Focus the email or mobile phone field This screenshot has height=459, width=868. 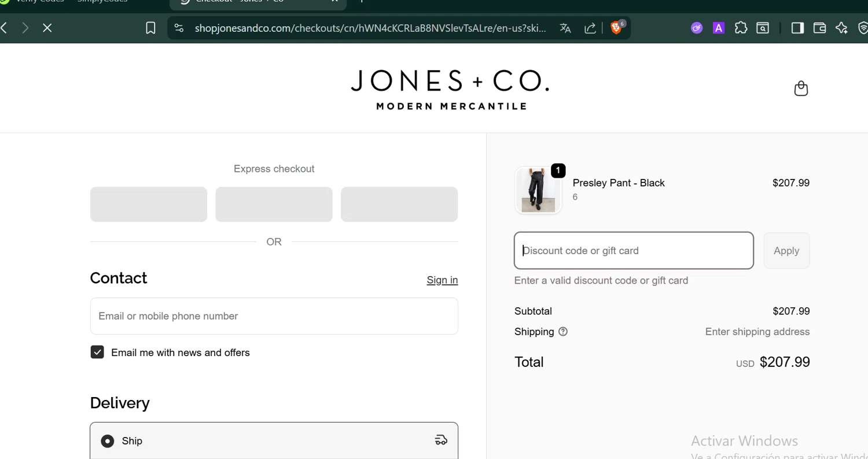[x=274, y=316]
